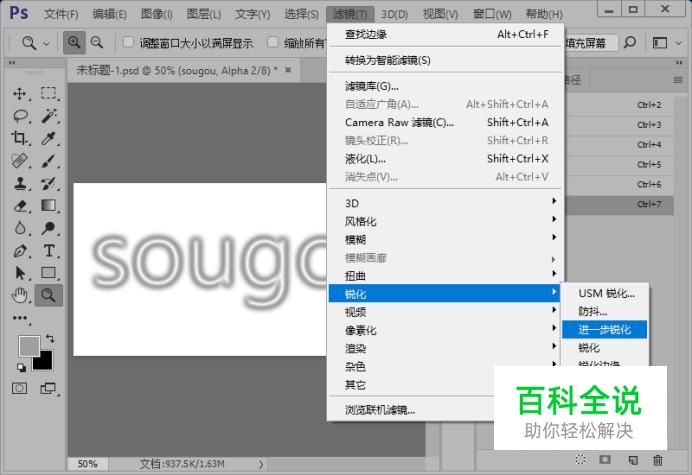This screenshot has height=475, width=692.
Task: Select the Lasso tool
Action: tap(19, 116)
